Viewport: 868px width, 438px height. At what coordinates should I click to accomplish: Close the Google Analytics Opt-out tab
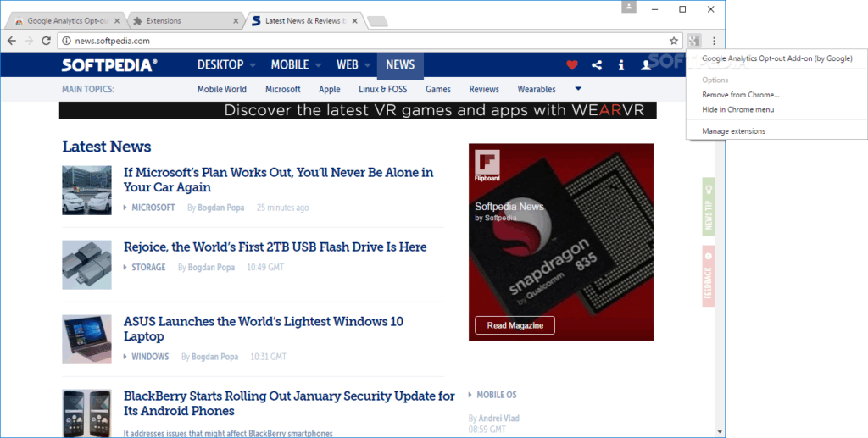coord(117,21)
